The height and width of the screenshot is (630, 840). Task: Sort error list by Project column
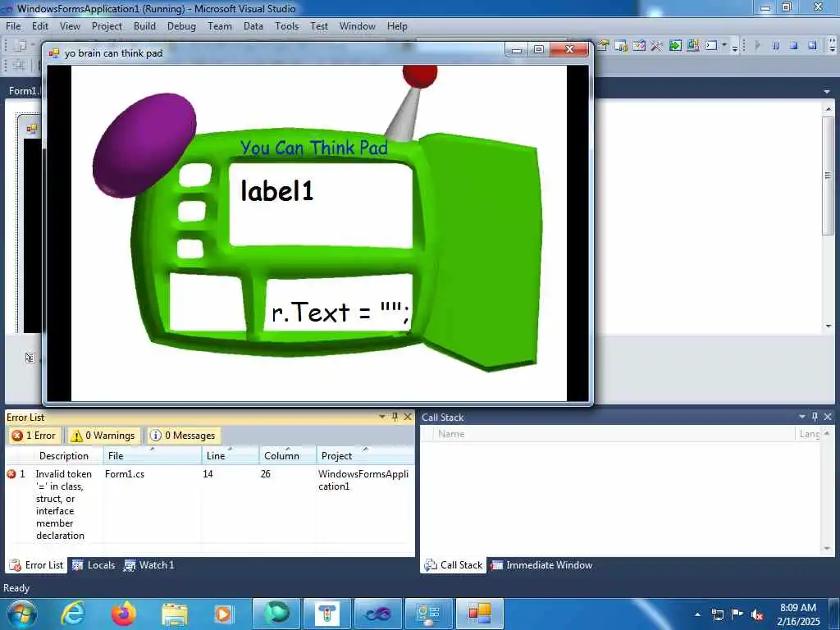tap(365, 456)
